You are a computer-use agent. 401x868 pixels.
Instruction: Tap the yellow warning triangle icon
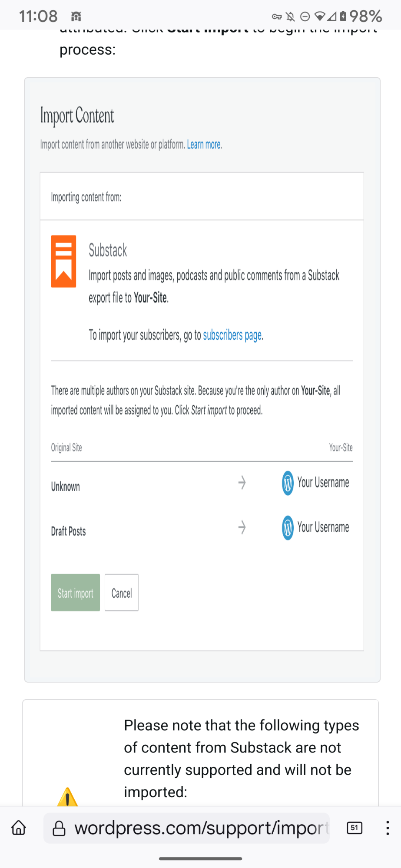point(67,798)
